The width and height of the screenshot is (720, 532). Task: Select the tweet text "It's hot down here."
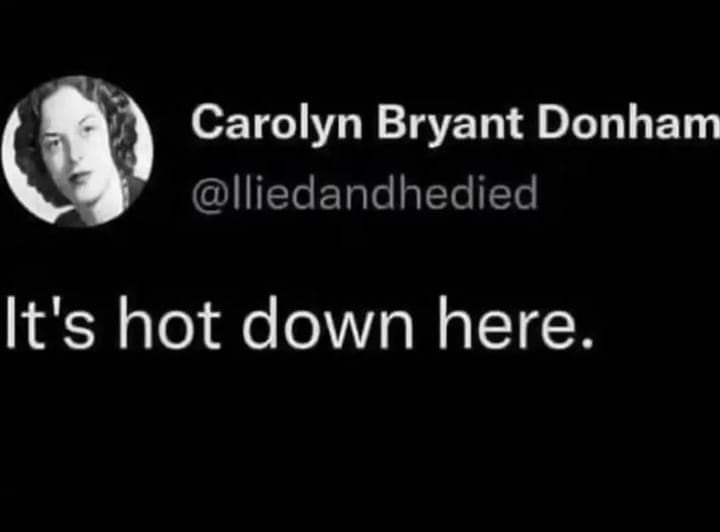(x=299, y=322)
